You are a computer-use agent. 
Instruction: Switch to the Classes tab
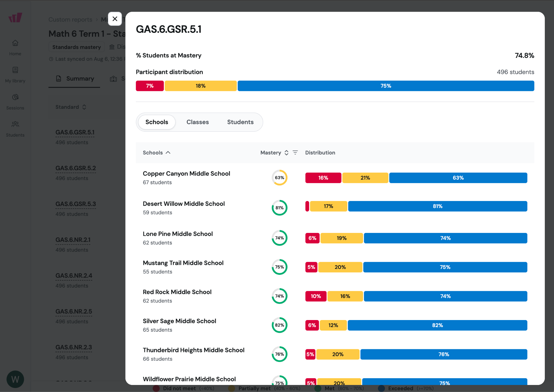coord(197,122)
